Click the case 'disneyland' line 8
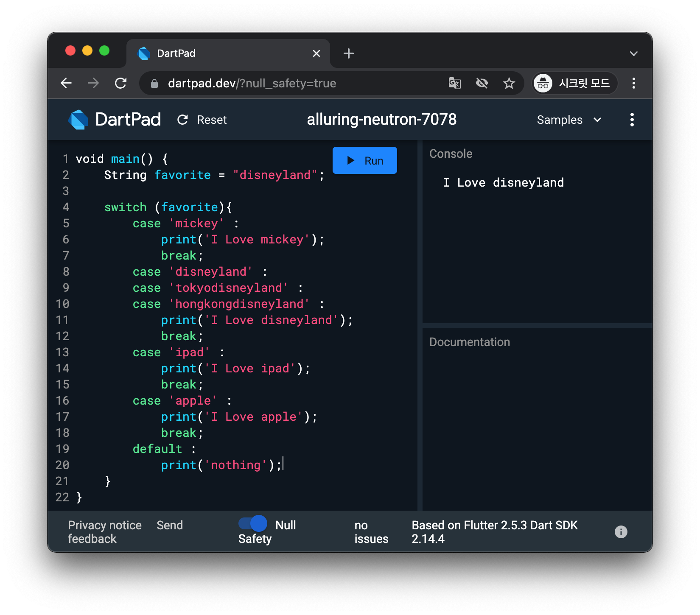 200,272
